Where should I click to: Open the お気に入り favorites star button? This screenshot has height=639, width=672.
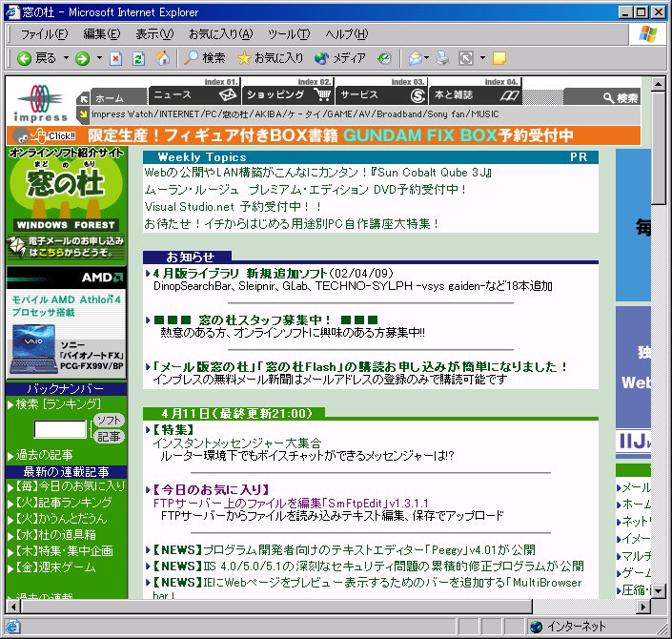pyautogui.click(x=270, y=58)
